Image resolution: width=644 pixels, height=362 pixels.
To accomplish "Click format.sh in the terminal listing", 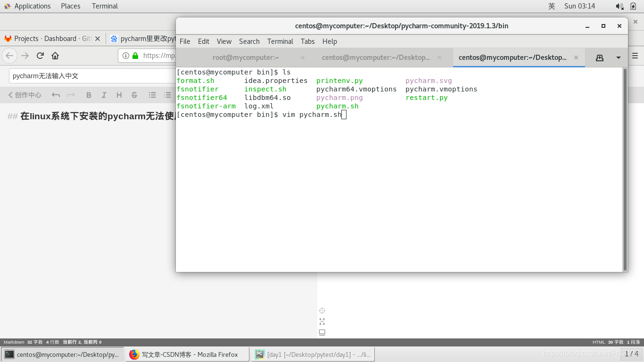I will 195,81.
